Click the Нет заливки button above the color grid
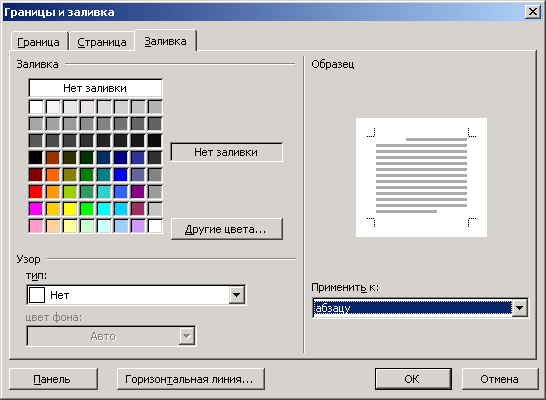The width and height of the screenshot is (546, 400). point(95,88)
